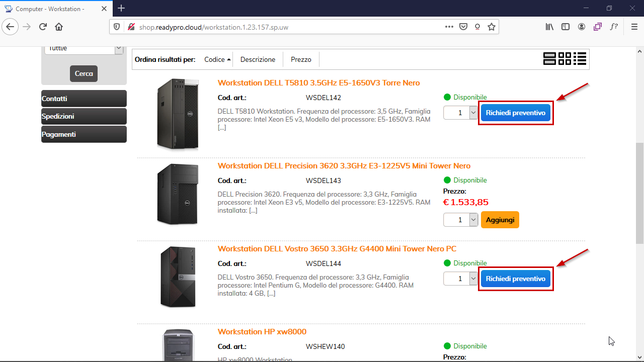Open the tracking protection shield icon
The image size is (644, 362).
pos(117,27)
